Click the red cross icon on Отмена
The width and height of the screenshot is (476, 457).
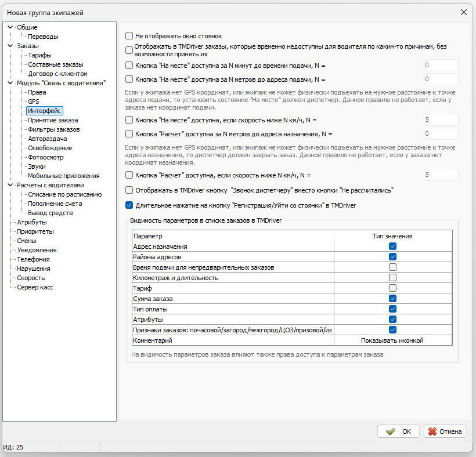(x=432, y=431)
